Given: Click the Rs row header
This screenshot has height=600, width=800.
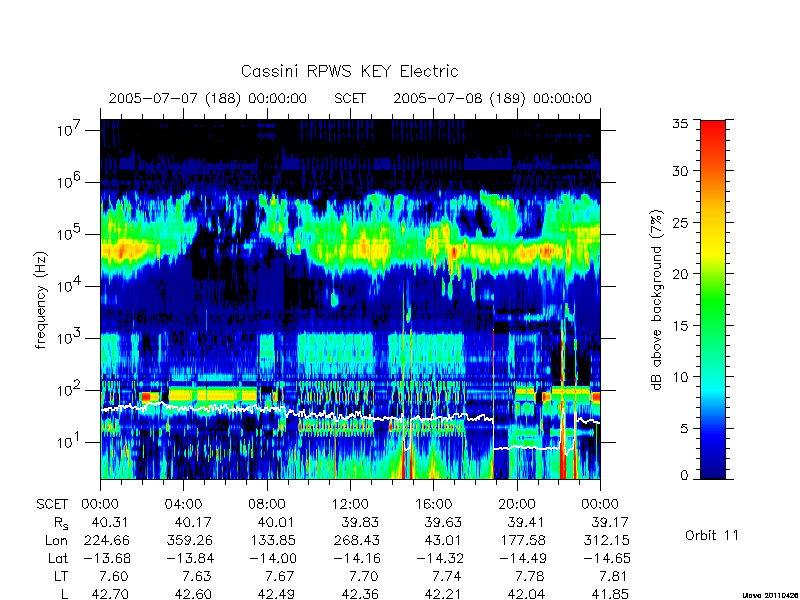Looking at the screenshot, I should point(61,523).
